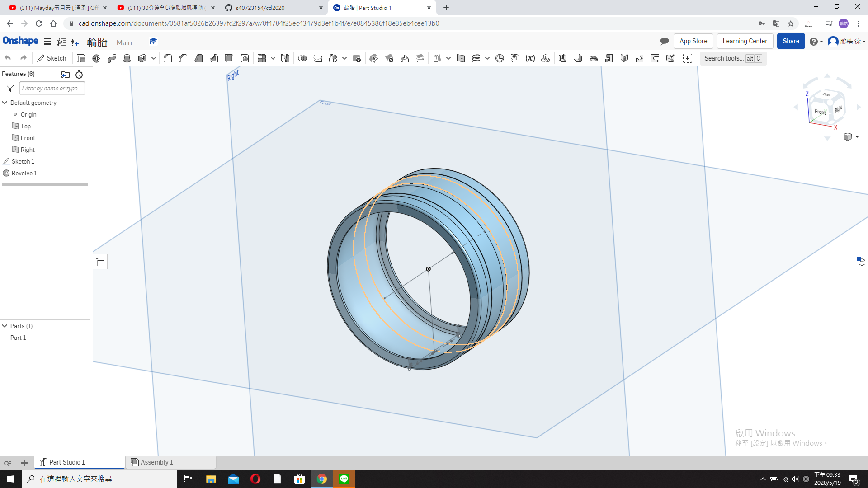Collapse the Default geometry group

point(5,103)
